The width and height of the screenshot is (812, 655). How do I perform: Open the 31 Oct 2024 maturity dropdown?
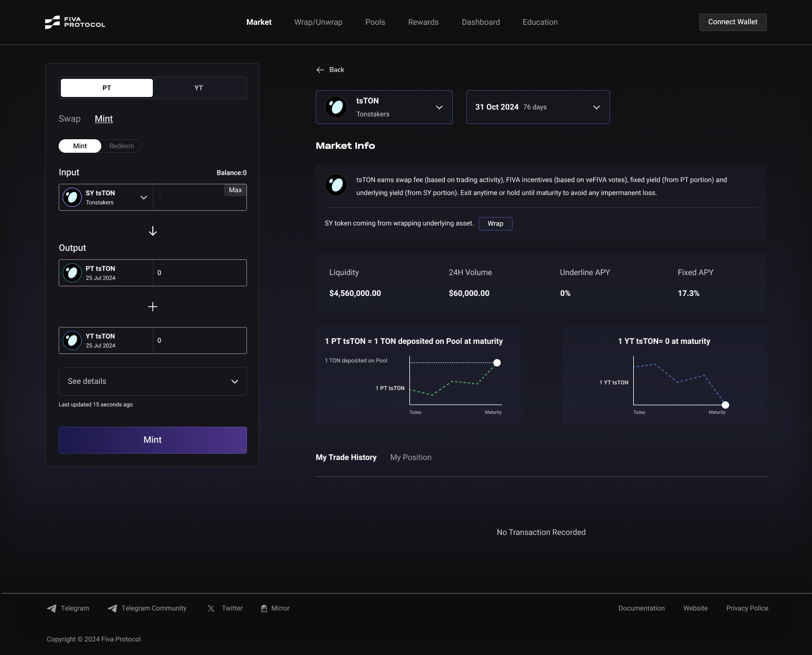537,107
